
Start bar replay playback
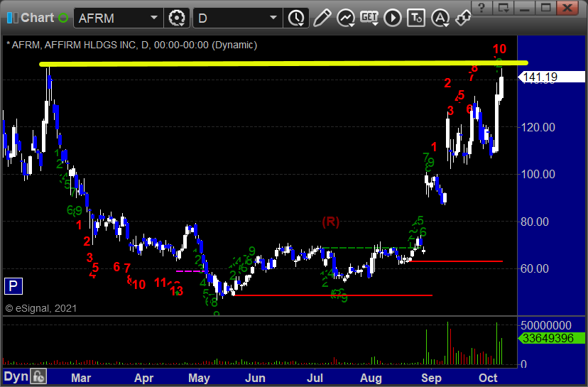pos(393,18)
